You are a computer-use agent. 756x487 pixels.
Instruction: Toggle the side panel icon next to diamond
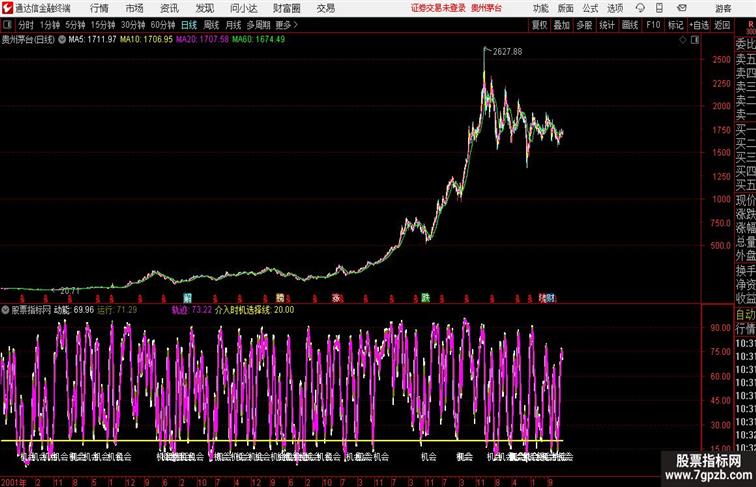[695, 40]
